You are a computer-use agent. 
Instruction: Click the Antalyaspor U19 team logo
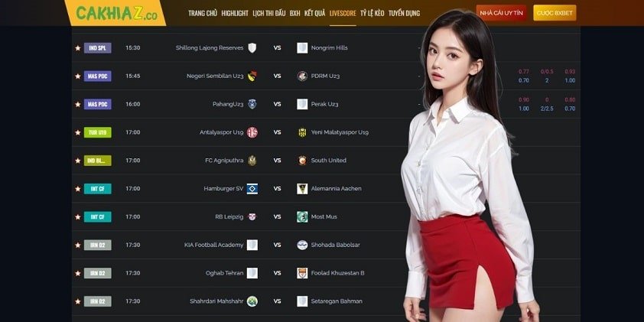coord(252,132)
